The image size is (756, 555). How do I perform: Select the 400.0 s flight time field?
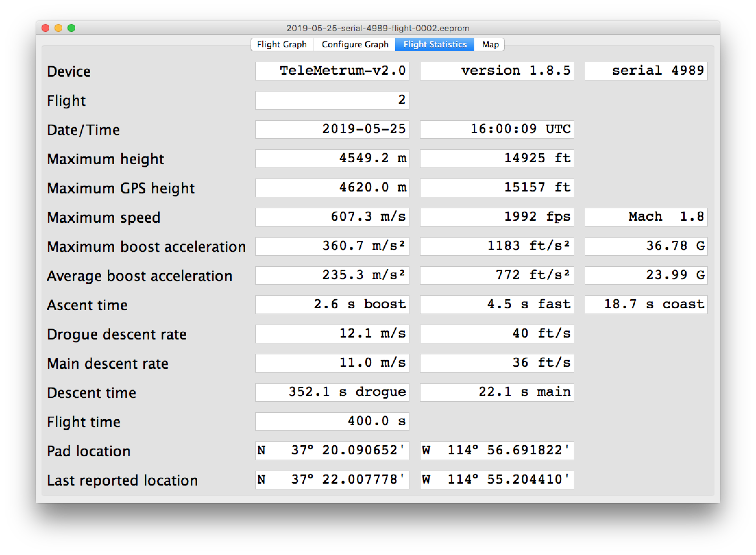[x=332, y=421]
